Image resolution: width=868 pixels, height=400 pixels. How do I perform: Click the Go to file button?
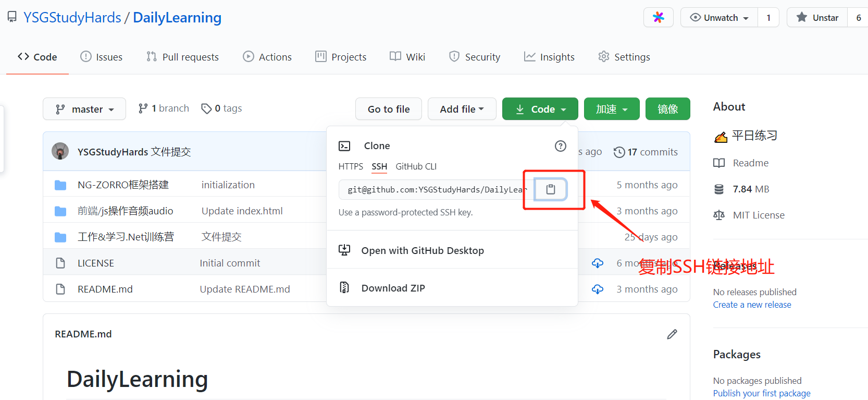tap(388, 109)
